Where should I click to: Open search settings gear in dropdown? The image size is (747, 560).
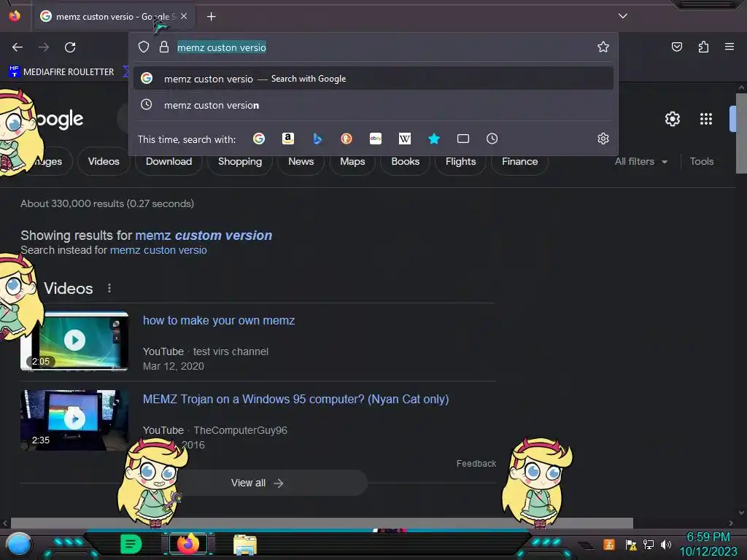click(x=603, y=139)
